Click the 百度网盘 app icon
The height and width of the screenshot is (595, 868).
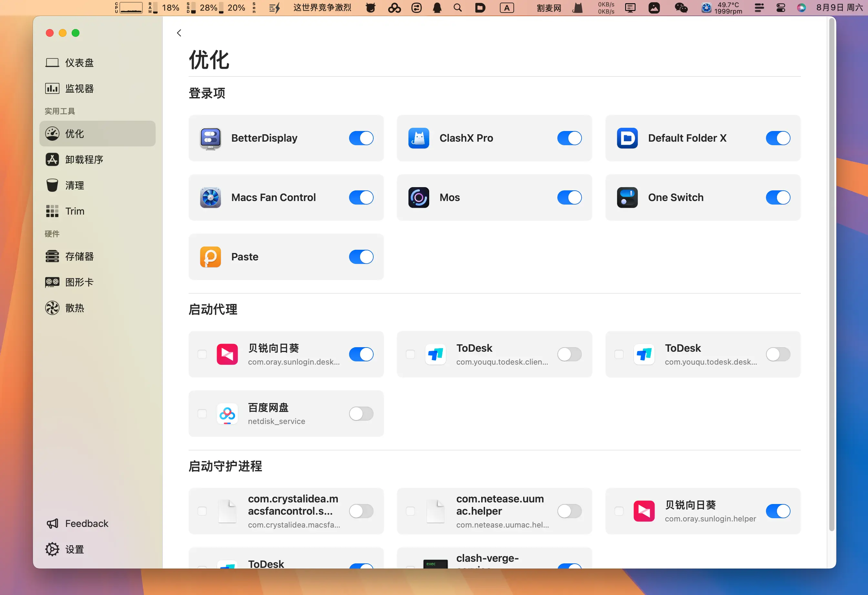click(x=227, y=414)
